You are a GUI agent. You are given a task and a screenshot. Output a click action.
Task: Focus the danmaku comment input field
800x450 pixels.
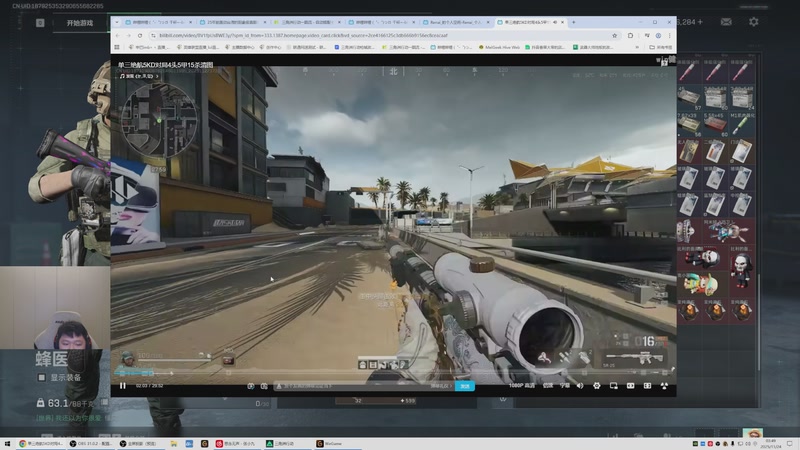coord(355,386)
